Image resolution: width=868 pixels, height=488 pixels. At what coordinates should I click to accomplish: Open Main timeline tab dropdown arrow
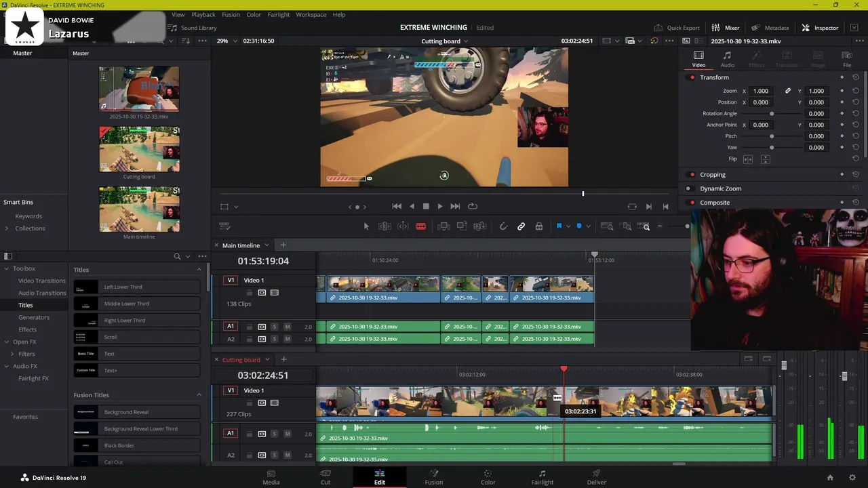pos(267,245)
